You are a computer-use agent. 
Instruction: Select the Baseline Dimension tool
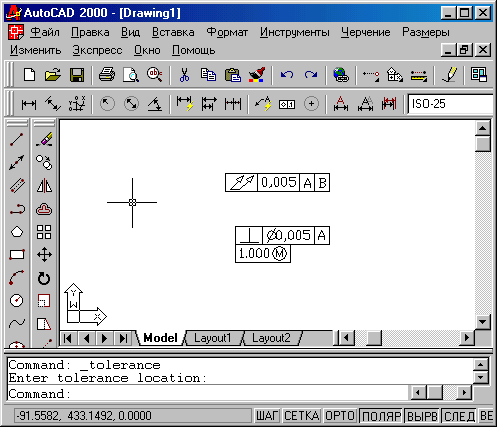click(209, 104)
